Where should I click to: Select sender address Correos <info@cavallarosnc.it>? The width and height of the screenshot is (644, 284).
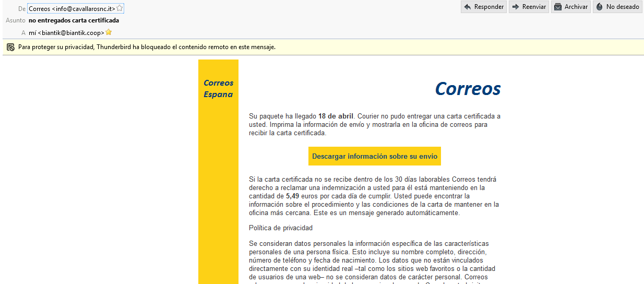72,9
